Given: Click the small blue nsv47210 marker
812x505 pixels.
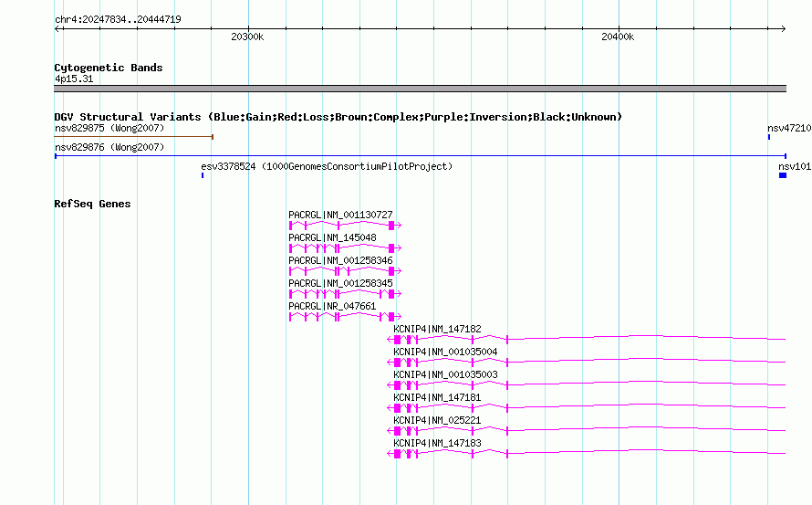Looking at the screenshot, I should tap(769, 137).
